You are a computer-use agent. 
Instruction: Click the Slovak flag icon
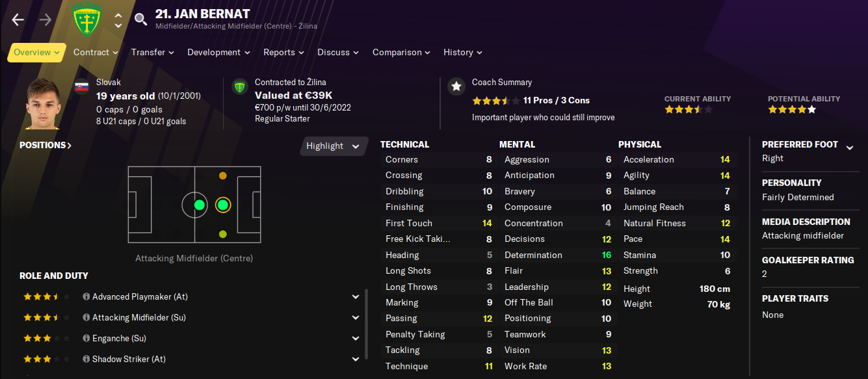click(x=81, y=87)
